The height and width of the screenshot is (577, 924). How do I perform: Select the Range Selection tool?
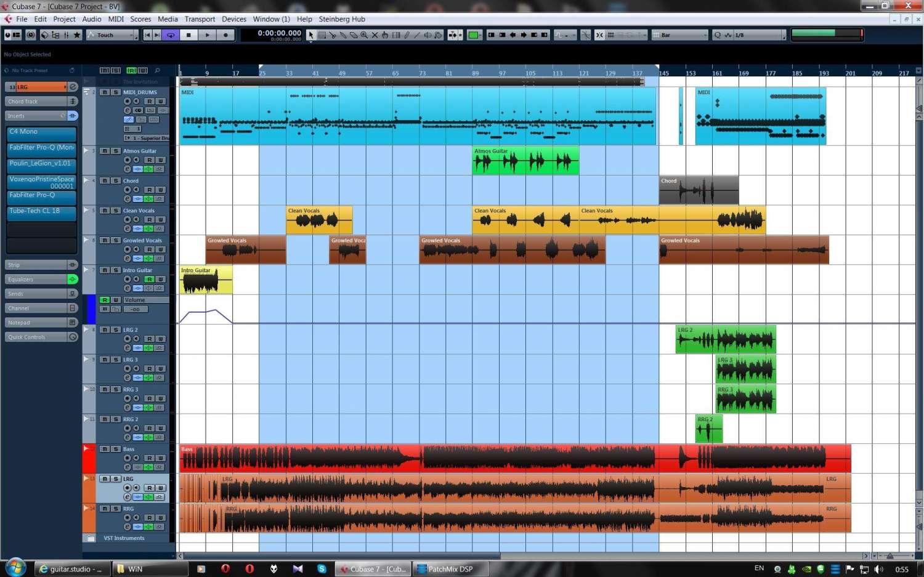322,35
